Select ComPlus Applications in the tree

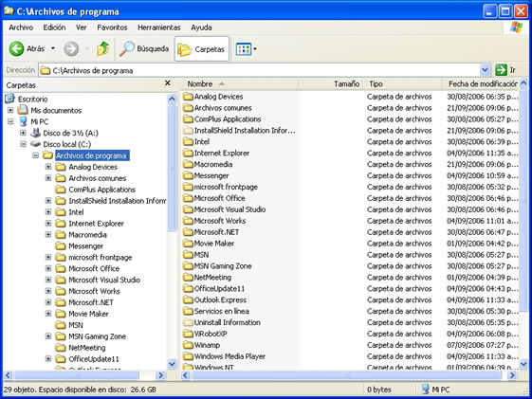pos(101,190)
